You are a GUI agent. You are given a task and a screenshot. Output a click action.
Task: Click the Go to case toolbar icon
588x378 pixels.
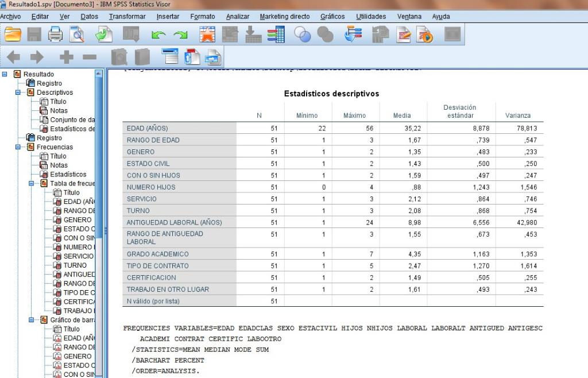click(230, 34)
